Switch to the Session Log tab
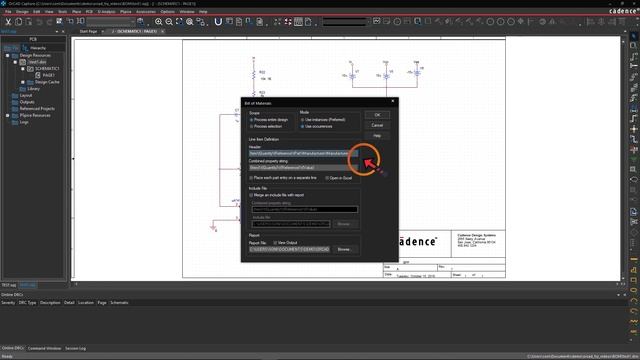This screenshot has height=360, width=640. 76,349
